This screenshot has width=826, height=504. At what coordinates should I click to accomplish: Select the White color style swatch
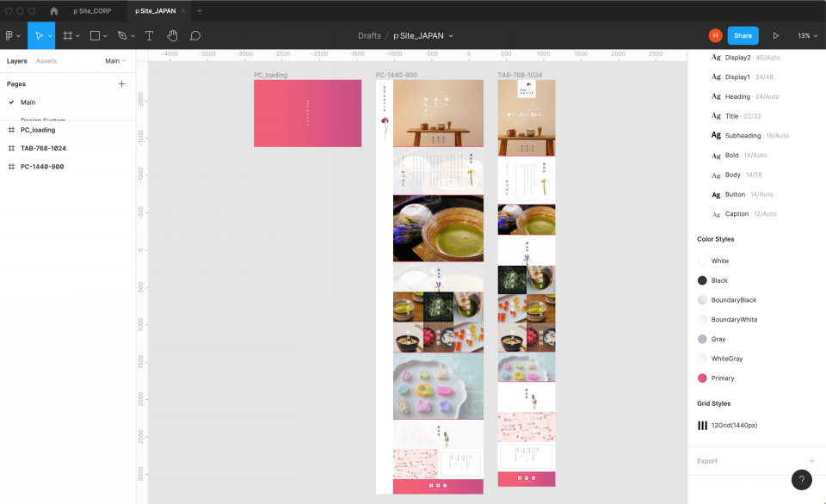pyautogui.click(x=702, y=261)
